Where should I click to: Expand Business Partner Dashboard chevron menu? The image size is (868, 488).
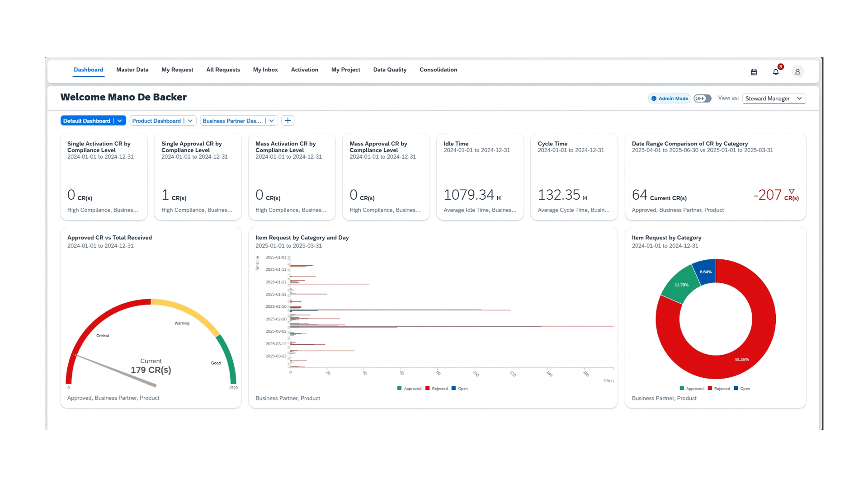point(272,121)
